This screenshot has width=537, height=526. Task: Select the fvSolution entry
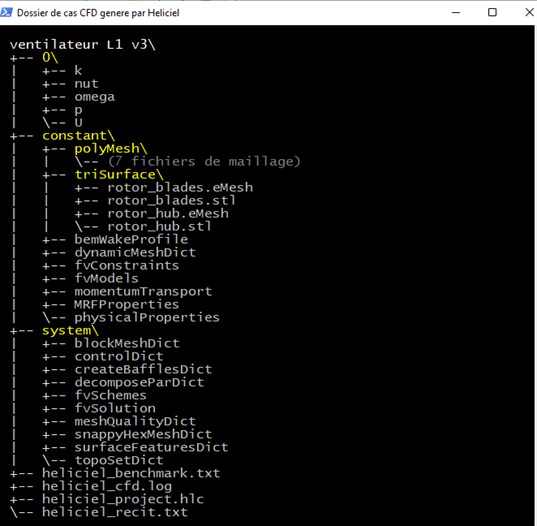pos(115,408)
